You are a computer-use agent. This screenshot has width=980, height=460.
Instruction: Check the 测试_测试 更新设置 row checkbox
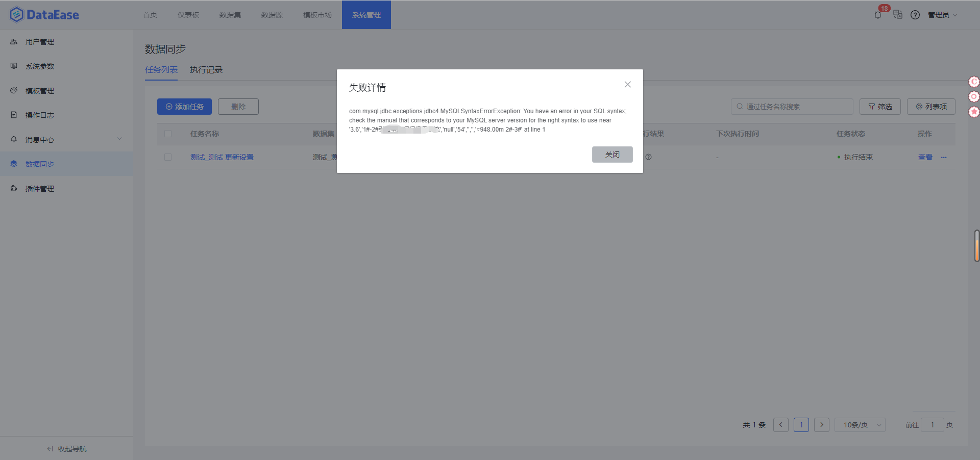[x=168, y=157]
